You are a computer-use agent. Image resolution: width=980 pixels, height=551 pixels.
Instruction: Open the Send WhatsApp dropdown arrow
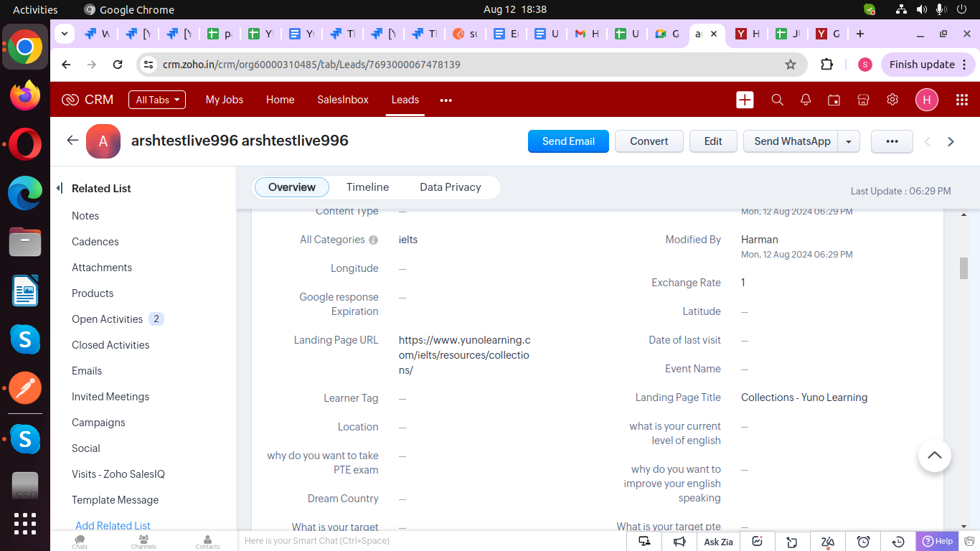(x=849, y=141)
